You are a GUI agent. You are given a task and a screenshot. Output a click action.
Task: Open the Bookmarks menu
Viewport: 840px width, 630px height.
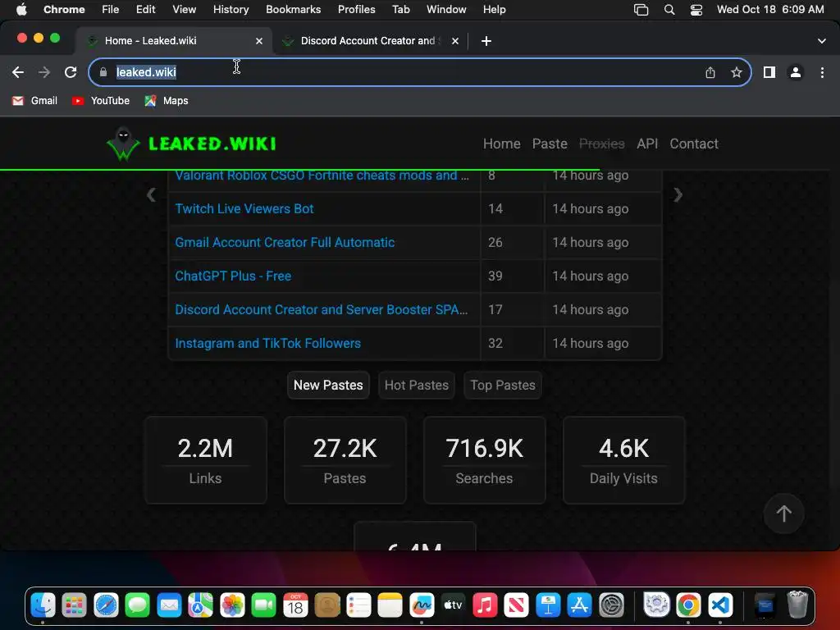click(294, 10)
